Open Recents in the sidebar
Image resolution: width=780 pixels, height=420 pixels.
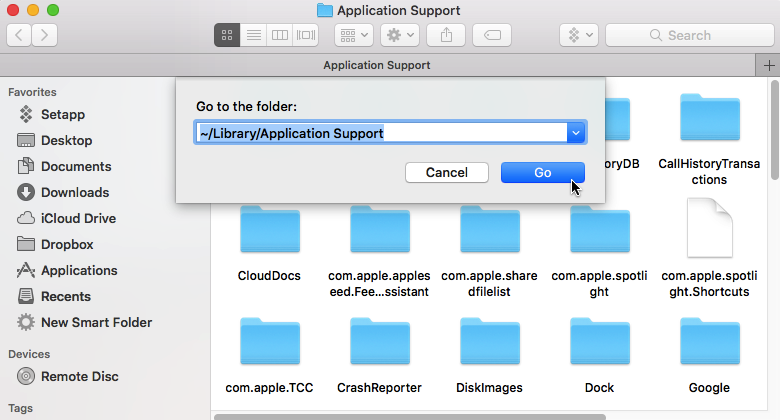pos(66,296)
